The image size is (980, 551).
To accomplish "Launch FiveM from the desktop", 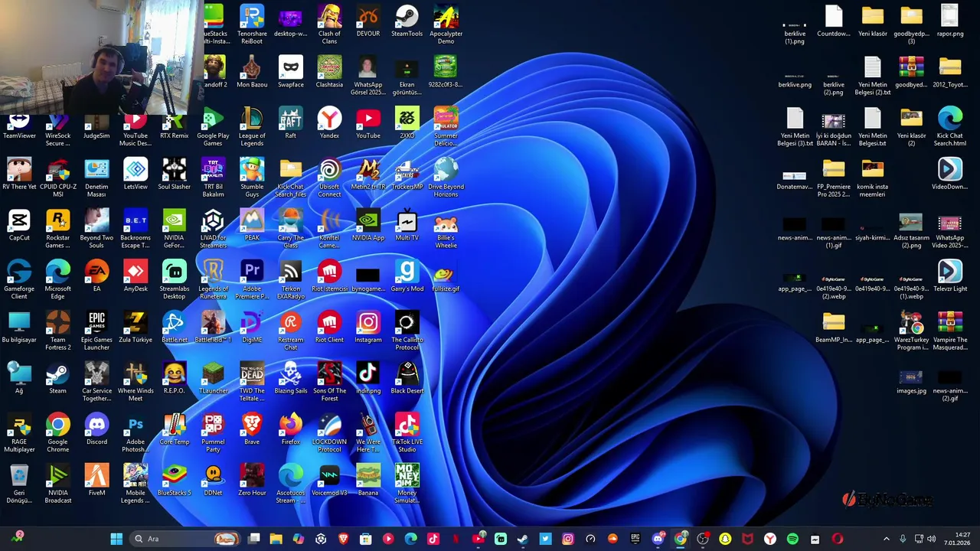I will pos(96,481).
